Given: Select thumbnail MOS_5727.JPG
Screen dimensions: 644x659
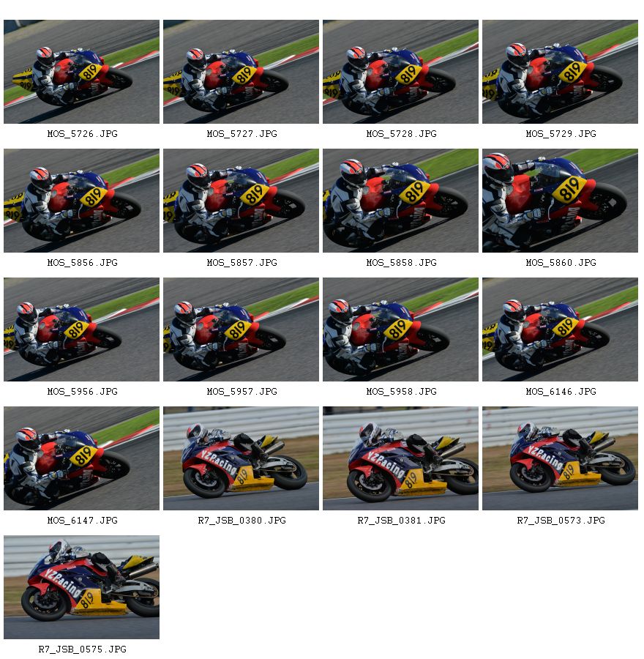Looking at the screenshot, I should (241, 72).
